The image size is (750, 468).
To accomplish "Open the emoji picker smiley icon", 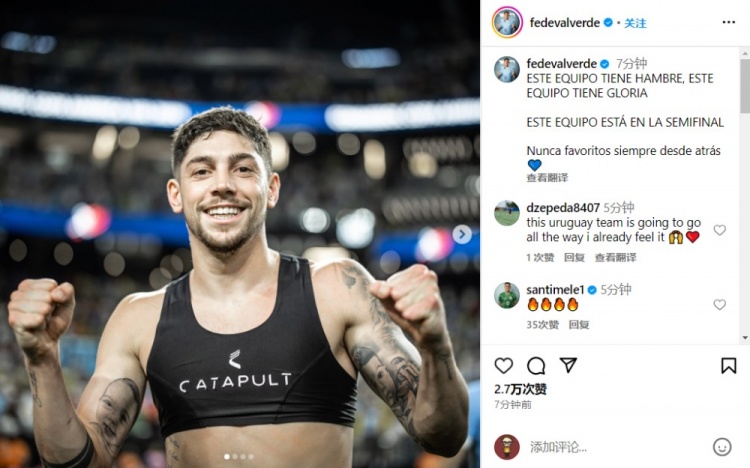I will pyautogui.click(x=722, y=447).
